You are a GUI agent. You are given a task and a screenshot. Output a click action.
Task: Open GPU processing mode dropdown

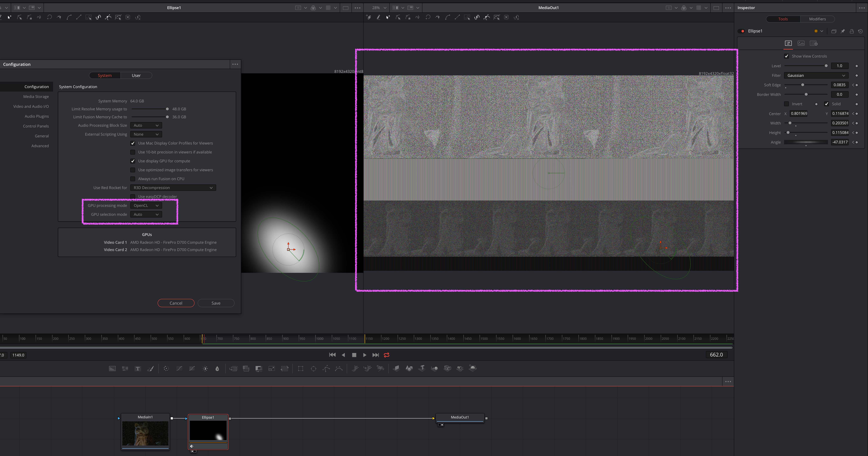tap(146, 206)
